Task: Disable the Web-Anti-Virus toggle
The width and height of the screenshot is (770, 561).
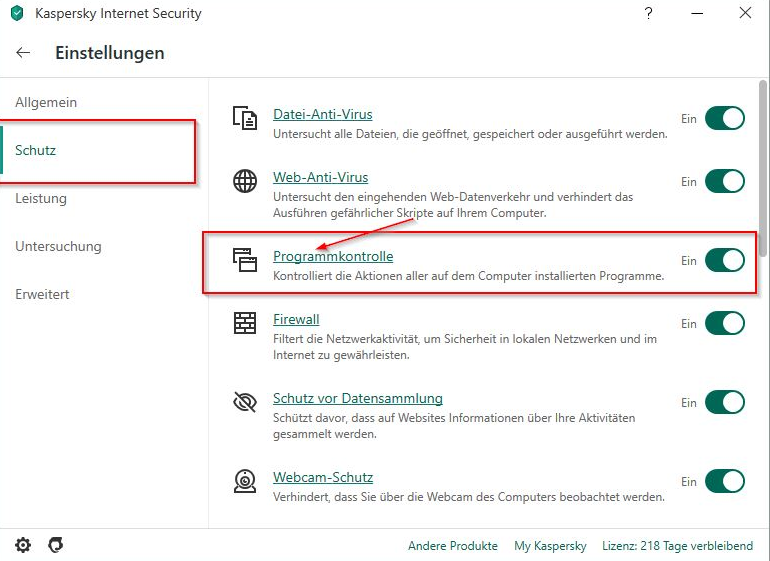Action: point(725,181)
